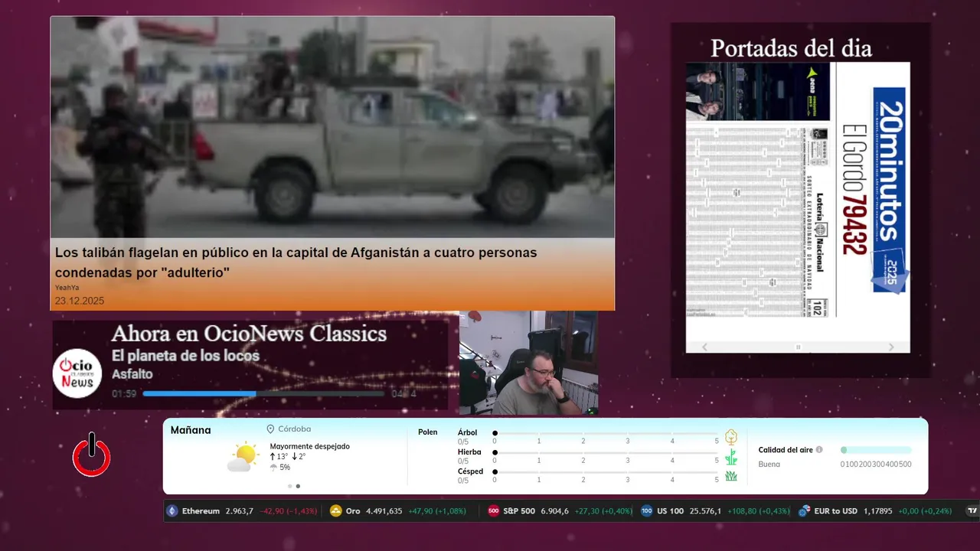Image resolution: width=980 pixels, height=551 pixels.
Task: Click the Ethereum coin icon in ticker
Action: (172, 511)
